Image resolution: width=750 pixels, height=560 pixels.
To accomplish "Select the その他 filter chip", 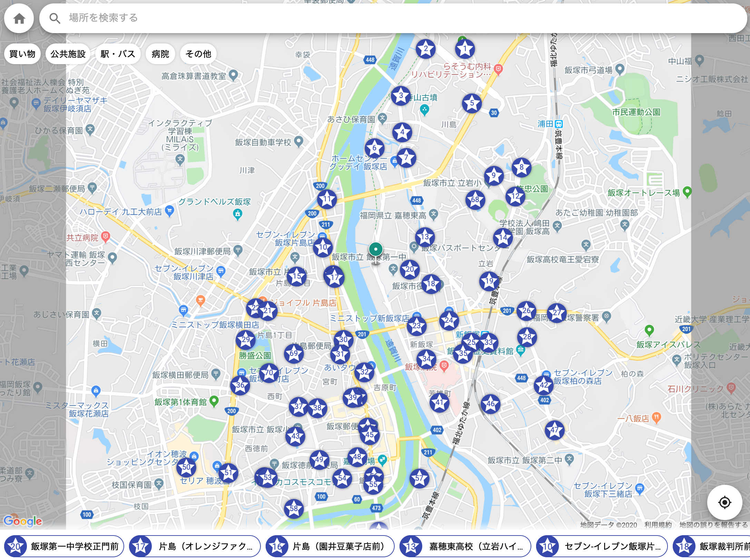I will (x=198, y=54).
